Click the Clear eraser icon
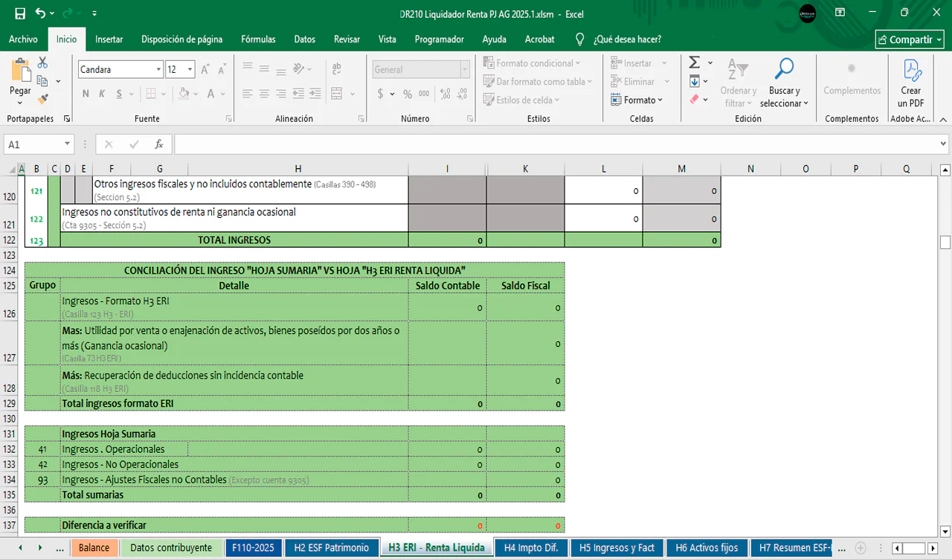952x560 pixels. point(695,99)
